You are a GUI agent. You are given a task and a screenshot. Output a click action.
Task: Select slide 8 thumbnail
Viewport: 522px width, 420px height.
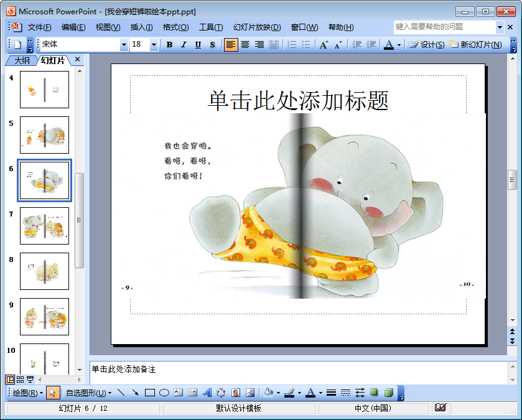pyautogui.click(x=44, y=271)
